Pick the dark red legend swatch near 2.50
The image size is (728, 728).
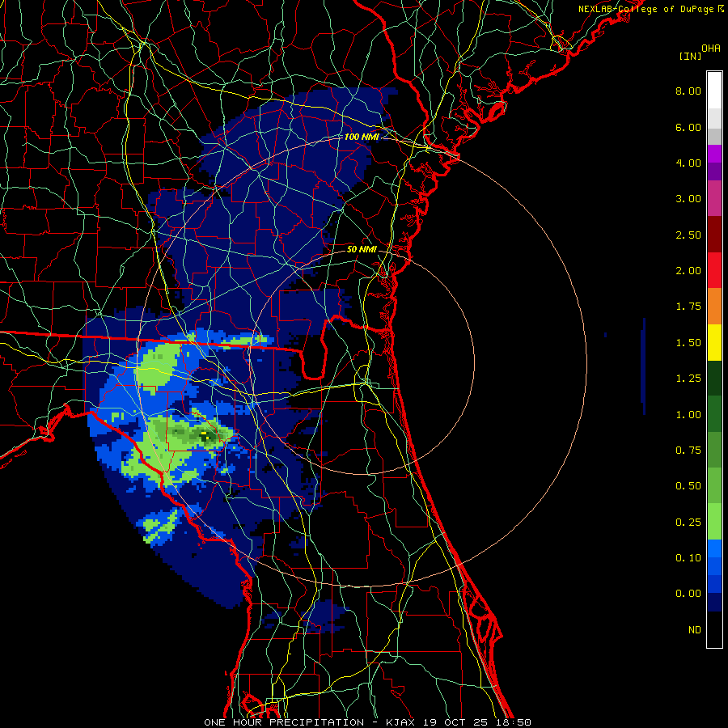point(714,235)
